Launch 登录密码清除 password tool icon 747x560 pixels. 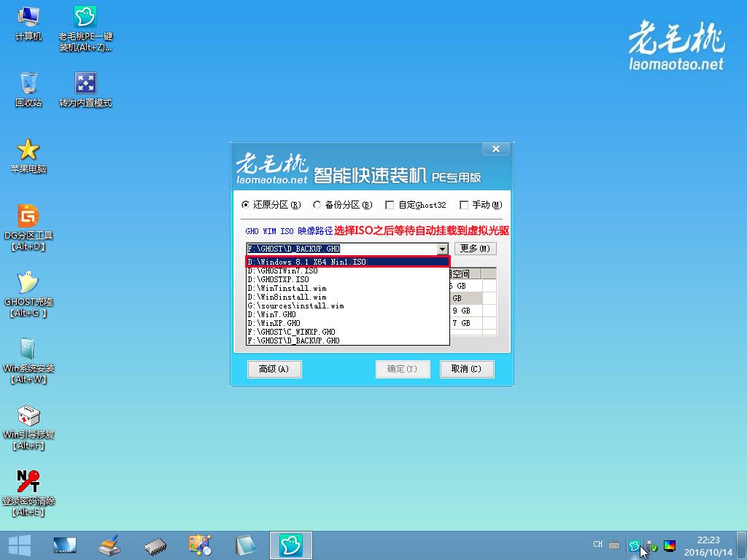click(28, 483)
